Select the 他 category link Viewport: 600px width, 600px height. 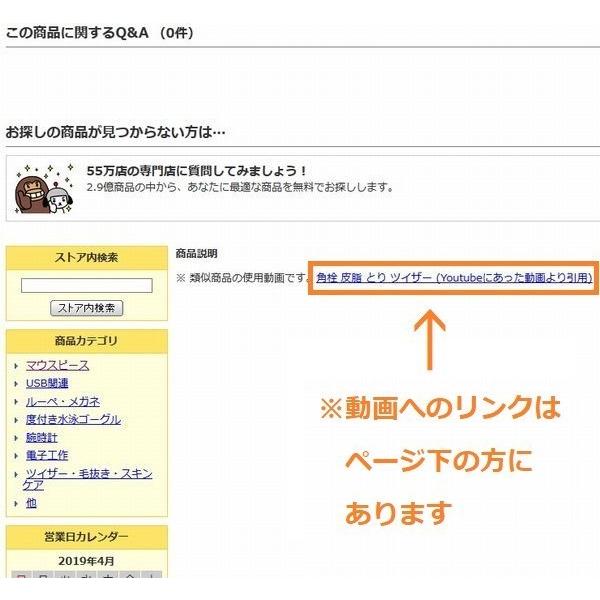31,503
